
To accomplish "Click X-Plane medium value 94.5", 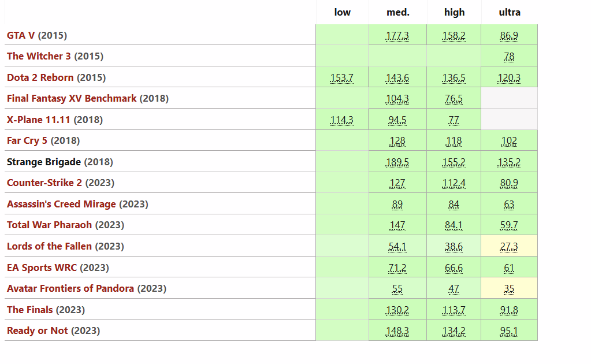I will pos(397,120).
